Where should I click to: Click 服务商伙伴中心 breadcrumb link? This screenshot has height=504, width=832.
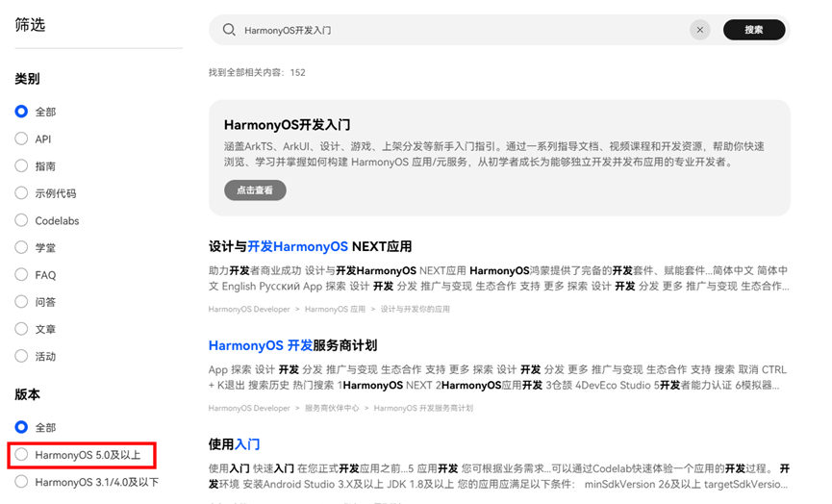click(332, 408)
